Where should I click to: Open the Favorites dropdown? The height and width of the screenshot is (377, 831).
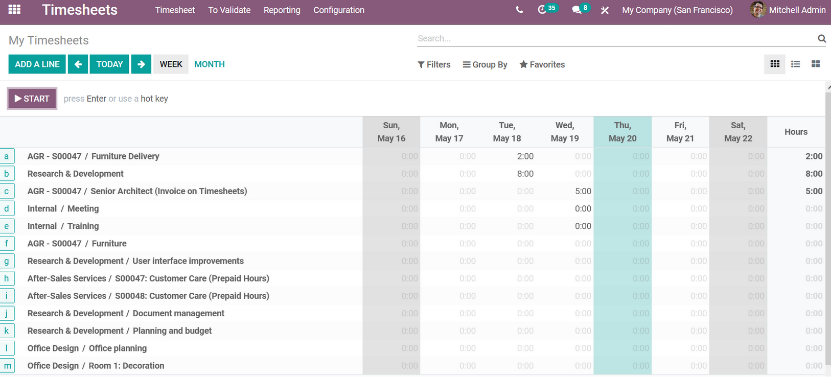point(542,65)
